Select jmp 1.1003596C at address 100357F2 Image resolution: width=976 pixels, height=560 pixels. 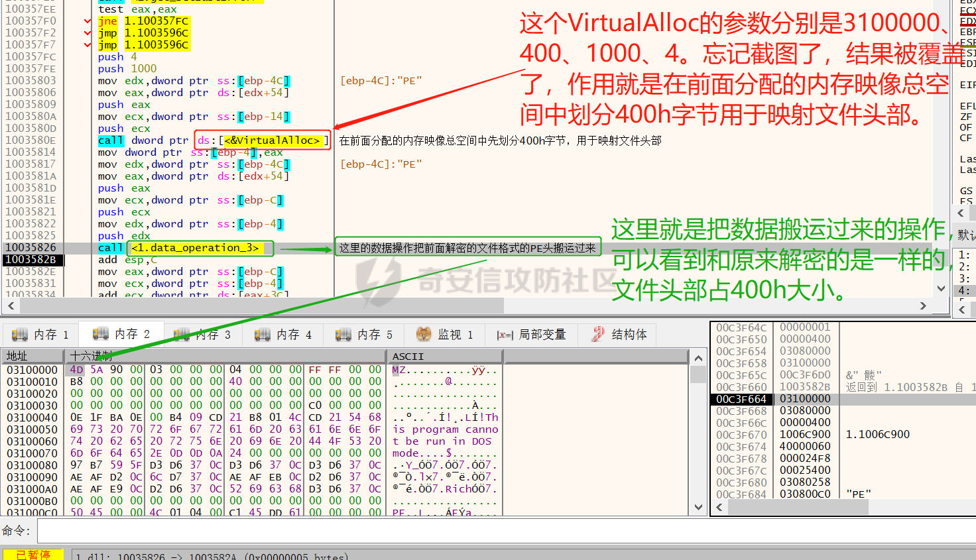point(143,33)
